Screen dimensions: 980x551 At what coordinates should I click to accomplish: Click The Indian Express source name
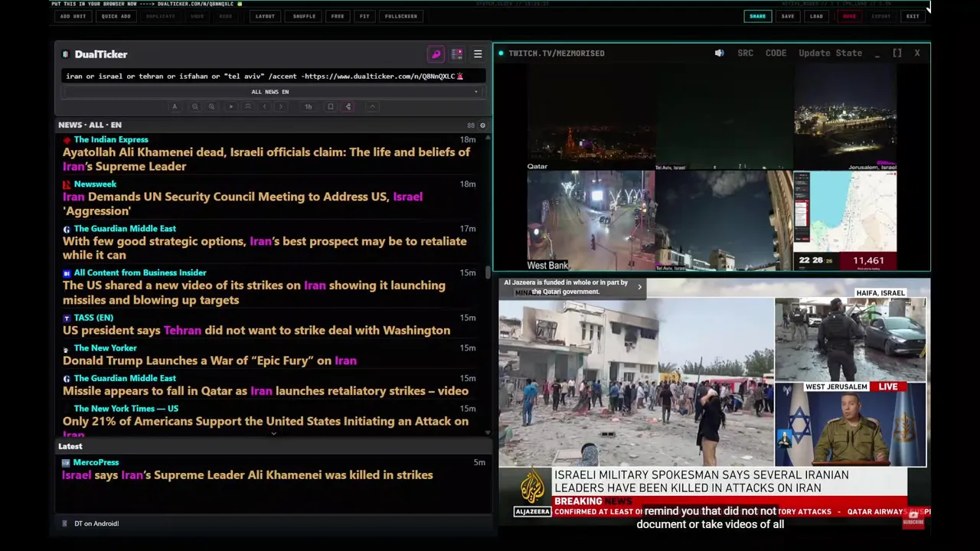[111, 139]
